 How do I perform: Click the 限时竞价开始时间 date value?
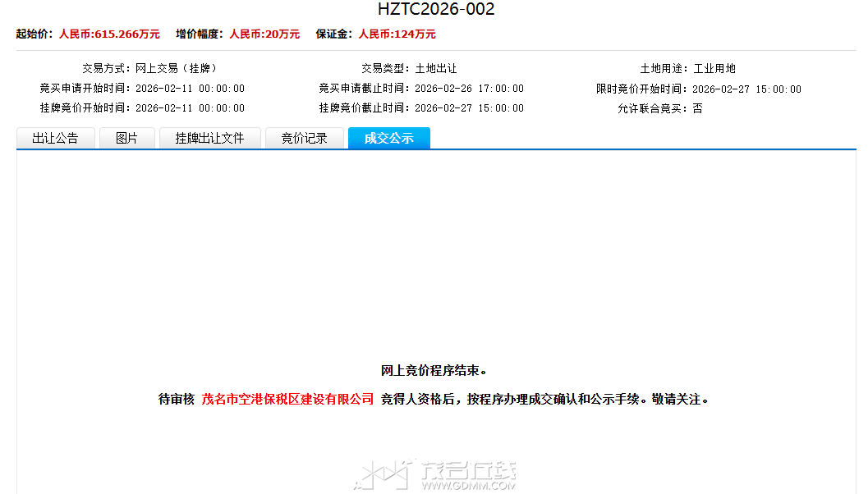(x=746, y=89)
